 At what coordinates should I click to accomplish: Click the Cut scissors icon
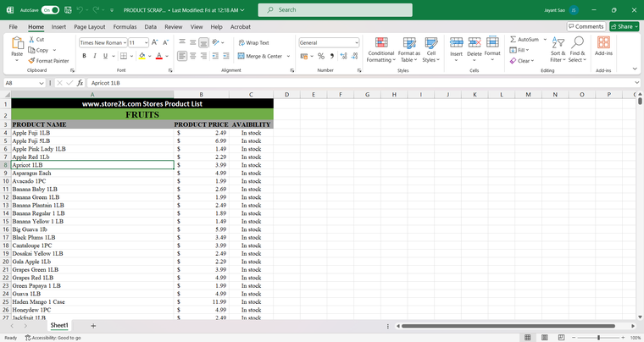coord(31,40)
